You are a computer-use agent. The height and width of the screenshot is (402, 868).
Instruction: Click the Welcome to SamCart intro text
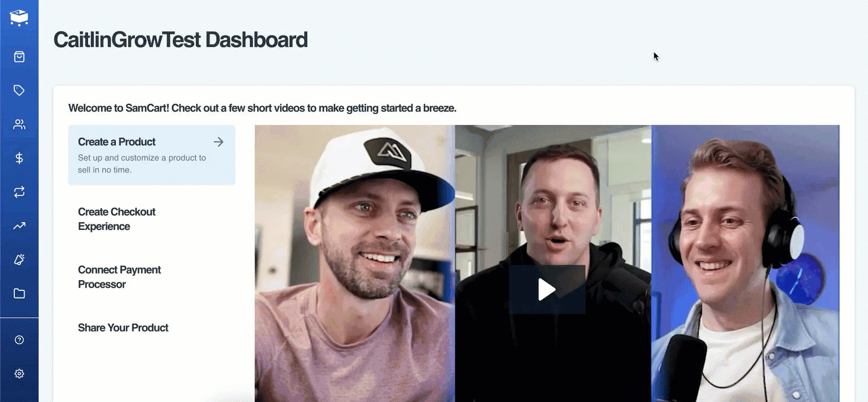[x=262, y=109]
